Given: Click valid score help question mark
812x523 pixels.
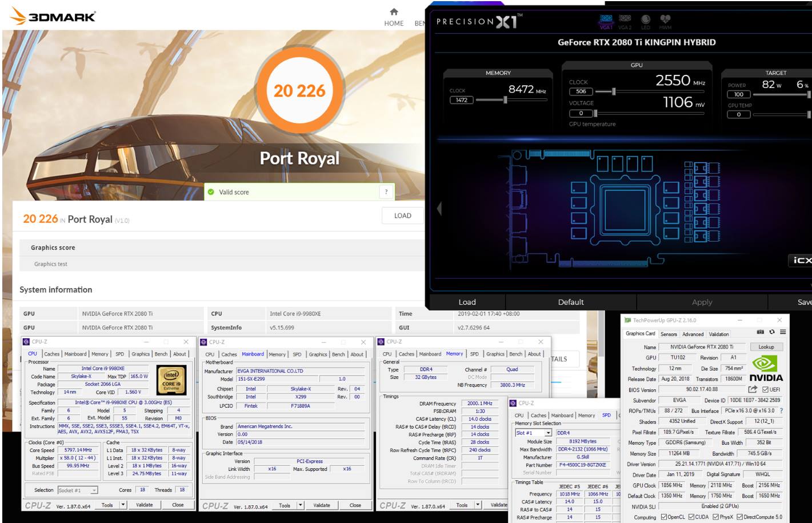Looking at the screenshot, I should (386, 192).
